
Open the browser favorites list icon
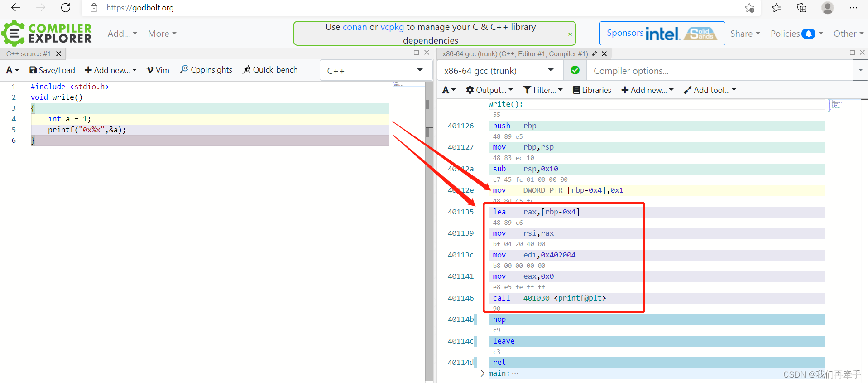pos(777,8)
